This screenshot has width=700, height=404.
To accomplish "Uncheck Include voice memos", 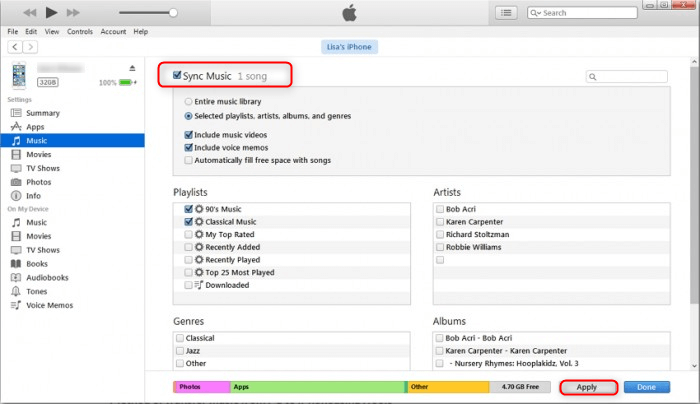I will coord(188,147).
